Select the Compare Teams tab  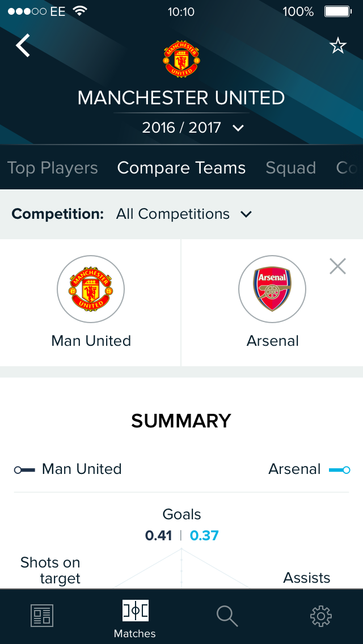[x=181, y=168]
